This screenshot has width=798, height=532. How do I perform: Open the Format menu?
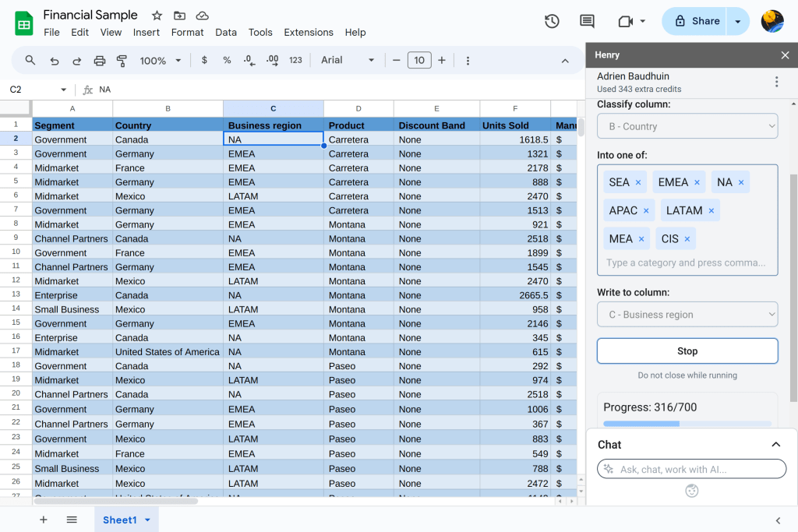pos(187,33)
